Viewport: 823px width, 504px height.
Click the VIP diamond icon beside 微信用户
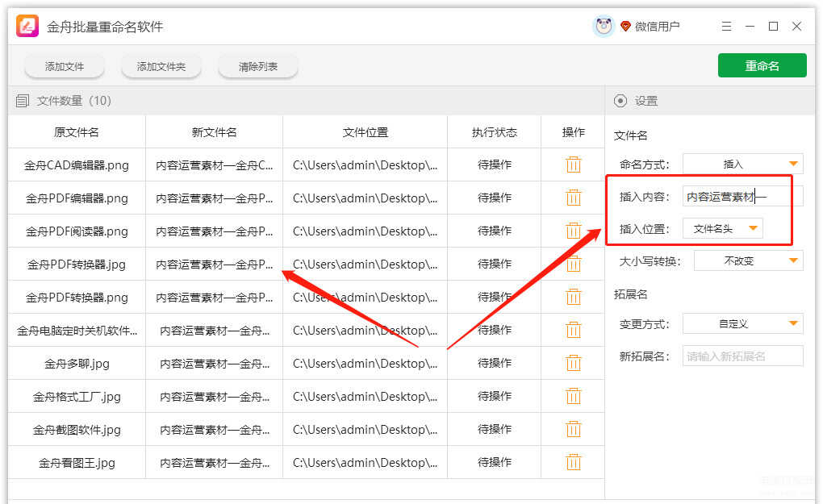pos(625,27)
